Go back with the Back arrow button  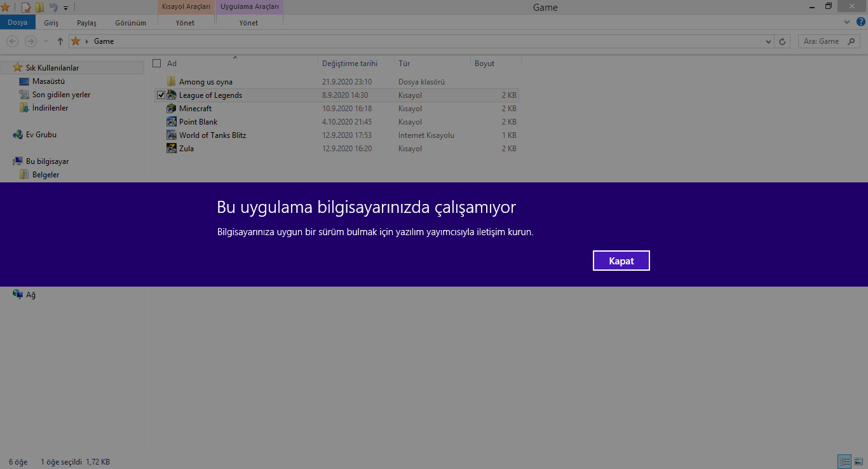click(x=12, y=41)
